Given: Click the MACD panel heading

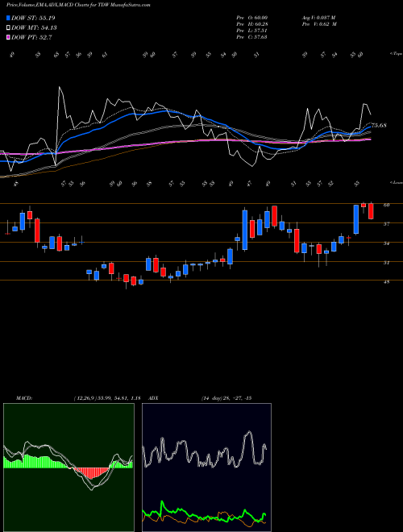Looking at the screenshot, I should (x=23, y=398).
